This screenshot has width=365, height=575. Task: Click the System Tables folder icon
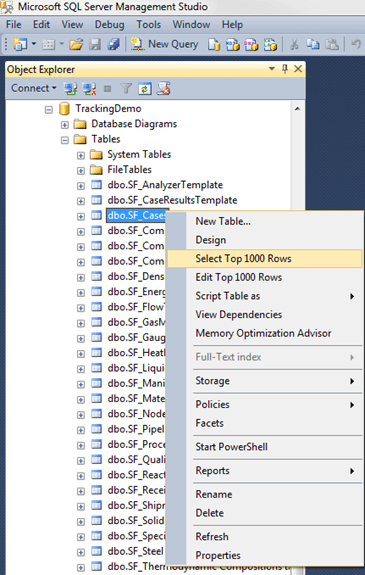96,154
